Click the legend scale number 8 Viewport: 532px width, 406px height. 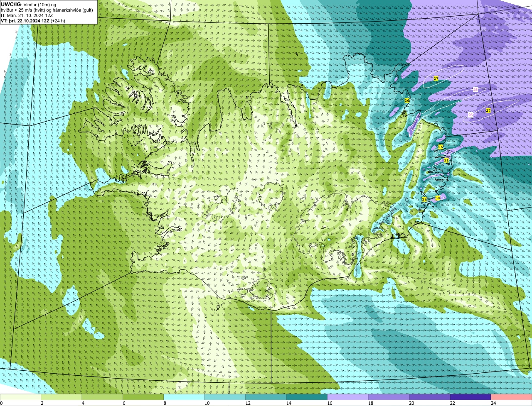click(x=164, y=403)
